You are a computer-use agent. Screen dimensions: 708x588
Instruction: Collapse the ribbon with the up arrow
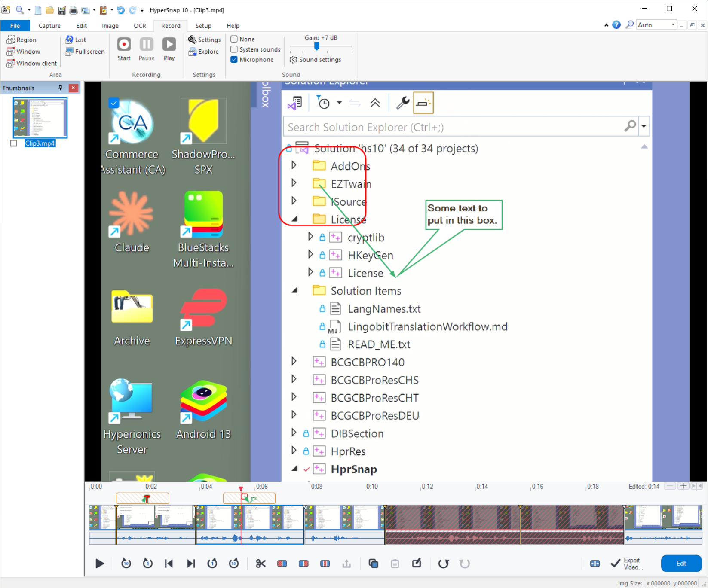coord(606,25)
